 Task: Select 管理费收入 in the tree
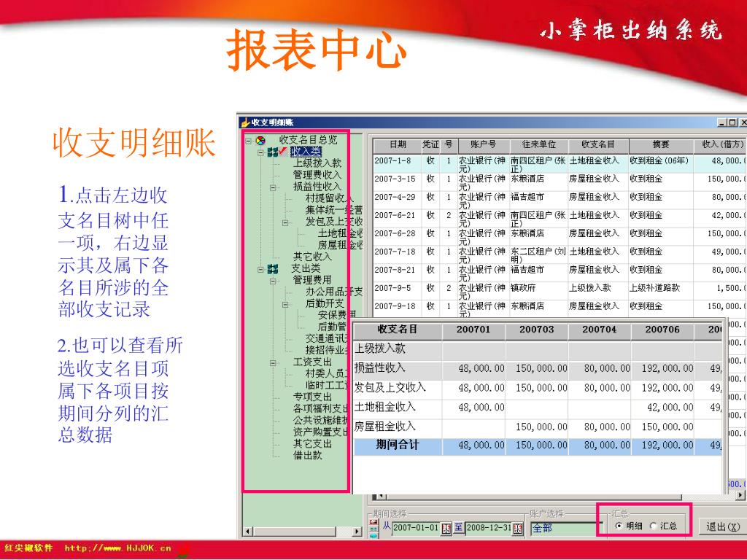click(x=317, y=175)
